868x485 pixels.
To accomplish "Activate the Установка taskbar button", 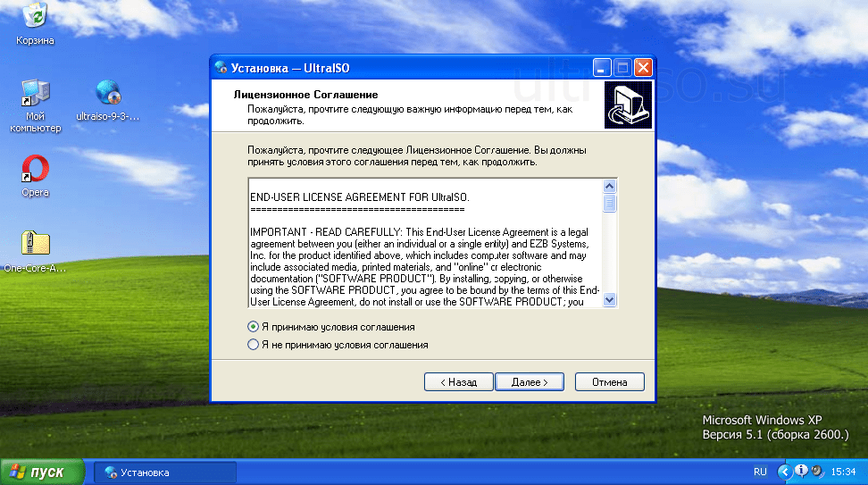I will [x=165, y=472].
